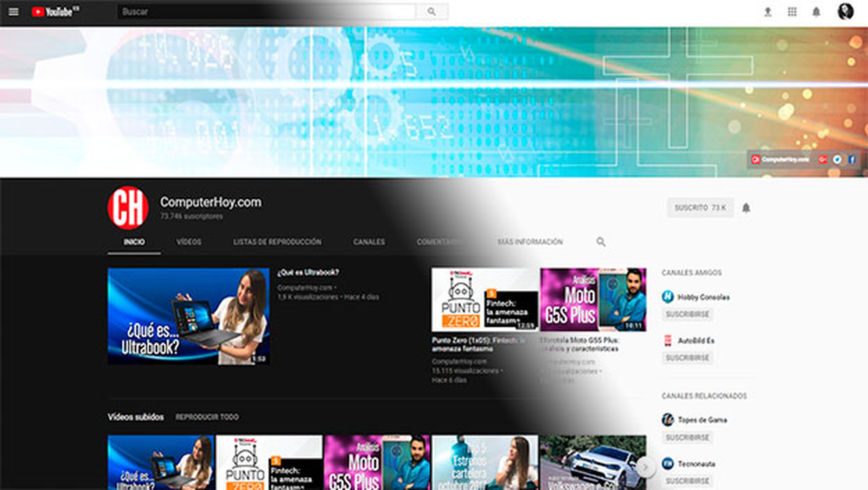This screenshot has width=868, height=490.
Task: Click the upload video icon
Action: point(768,12)
